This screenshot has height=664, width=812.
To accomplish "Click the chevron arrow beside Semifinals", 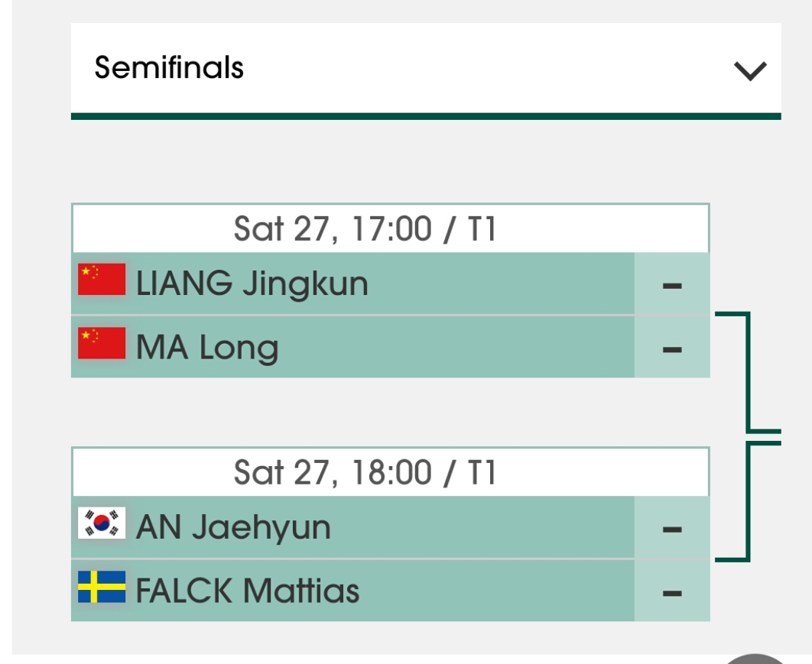I will pos(750,71).
